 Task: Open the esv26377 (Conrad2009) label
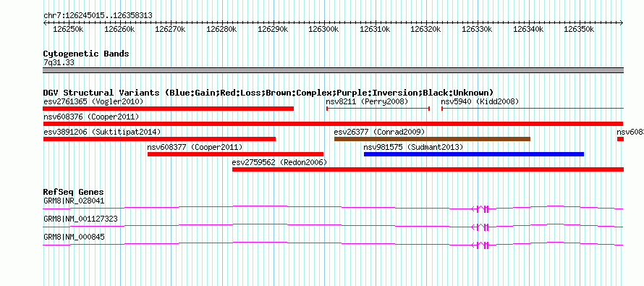[379, 132]
